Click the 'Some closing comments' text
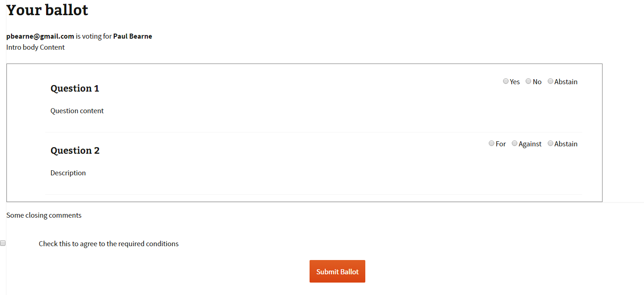Image resolution: width=644 pixels, height=295 pixels. (x=44, y=215)
